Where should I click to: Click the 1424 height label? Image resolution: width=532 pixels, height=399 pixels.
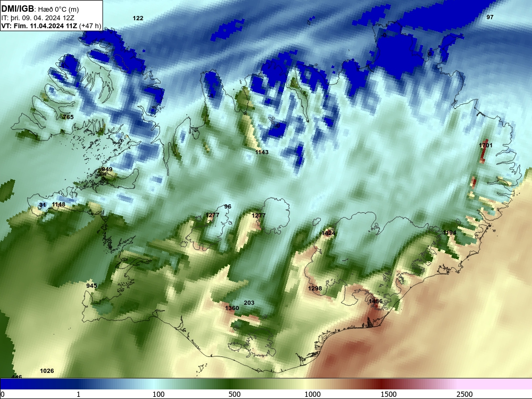328,233
